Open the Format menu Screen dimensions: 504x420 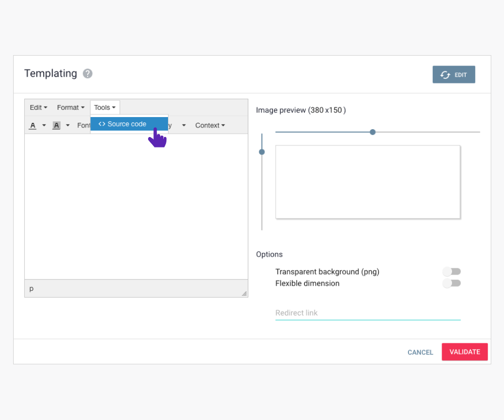70,108
